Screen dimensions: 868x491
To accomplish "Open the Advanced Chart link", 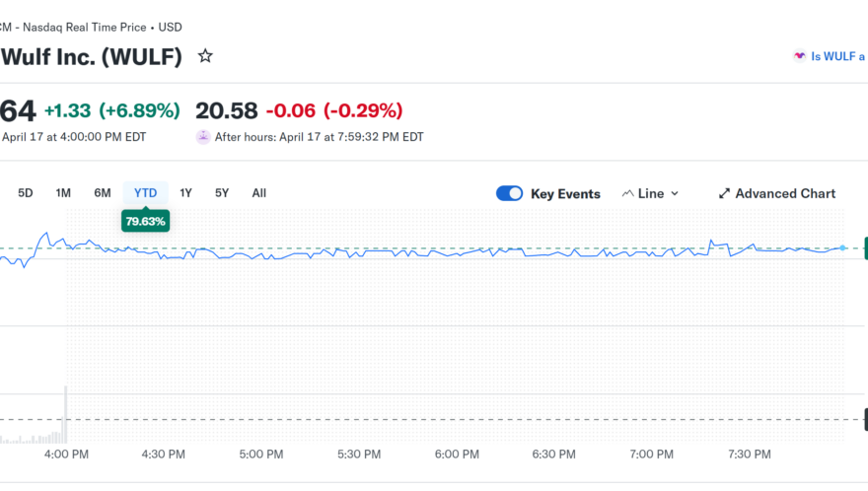I will [x=785, y=193].
